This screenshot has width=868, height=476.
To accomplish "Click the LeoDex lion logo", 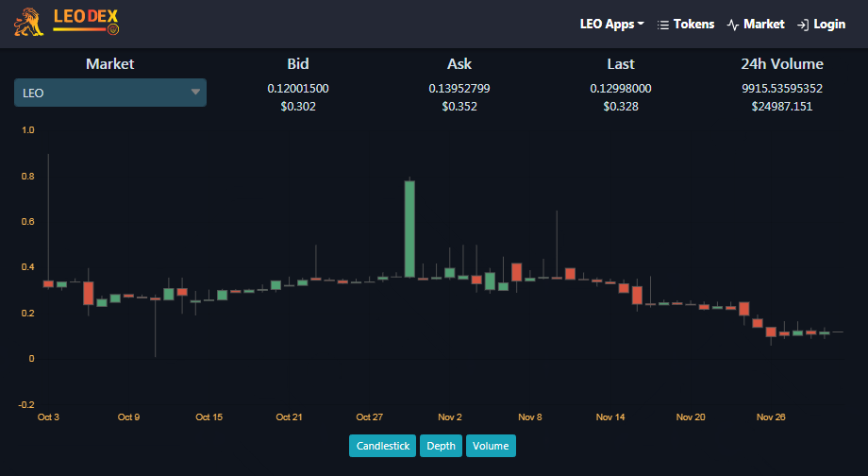I will (x=29, y=23).
